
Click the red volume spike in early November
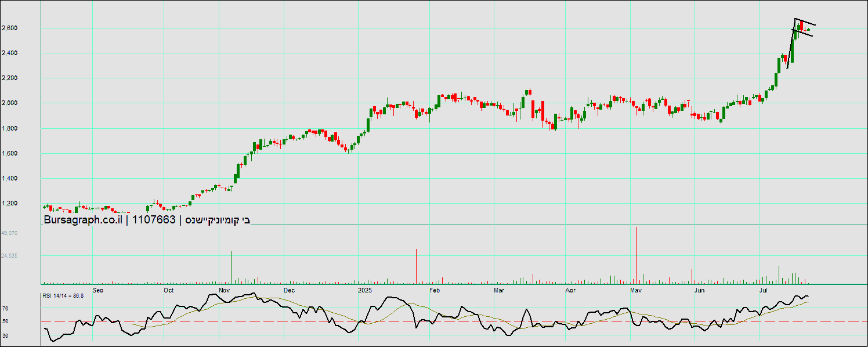pos(232,267)
